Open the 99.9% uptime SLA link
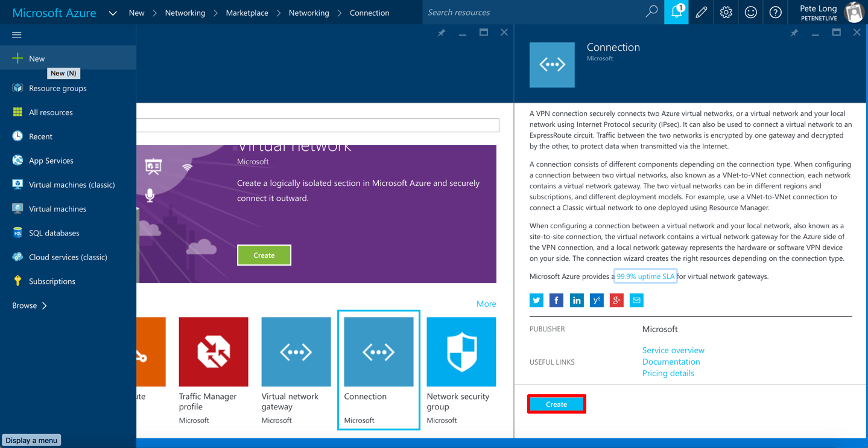 point(645,277)
